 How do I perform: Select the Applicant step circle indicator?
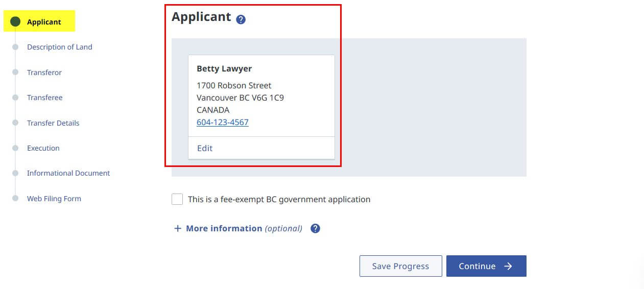[x=15, y=21]
